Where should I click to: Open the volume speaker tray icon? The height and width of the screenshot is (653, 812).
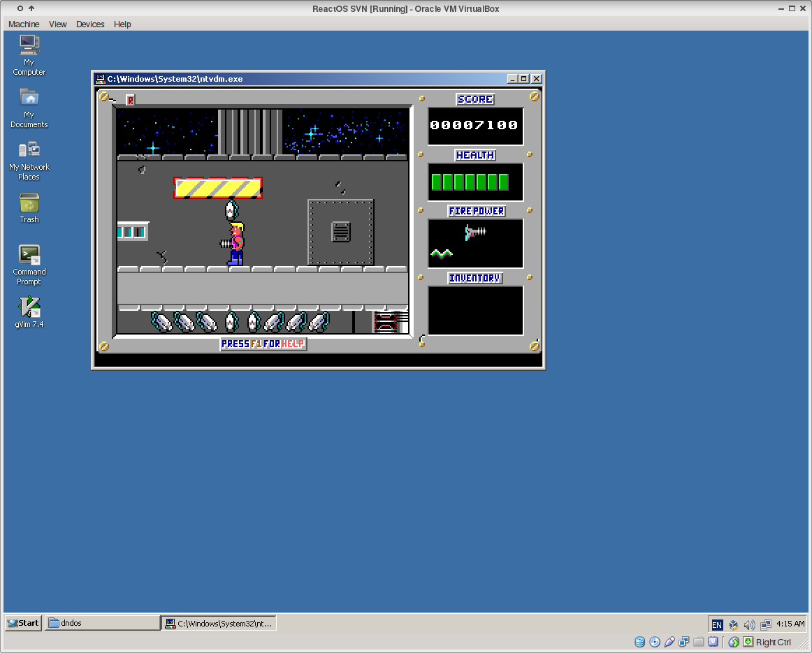click(x=749, y=625)
